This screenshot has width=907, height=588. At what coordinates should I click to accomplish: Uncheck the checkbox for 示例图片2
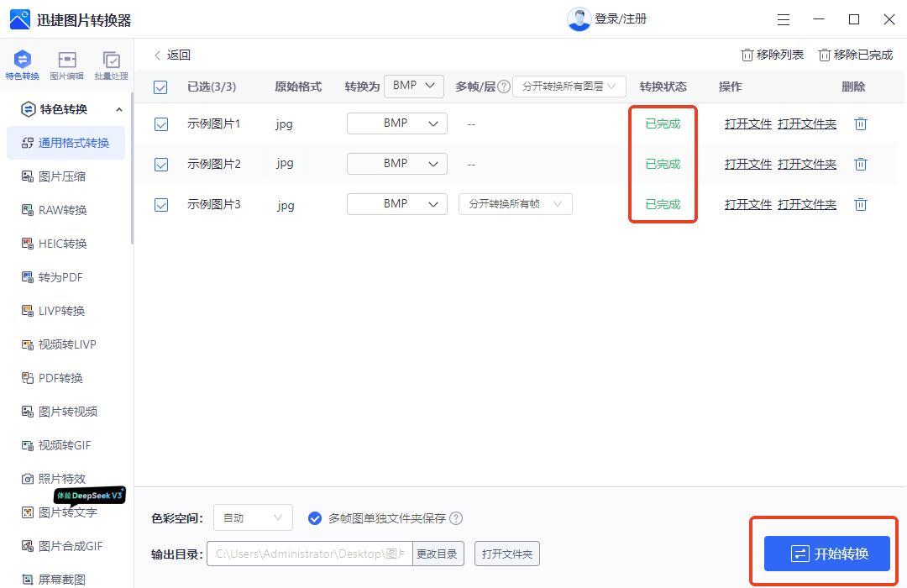[x=161, y=165]
